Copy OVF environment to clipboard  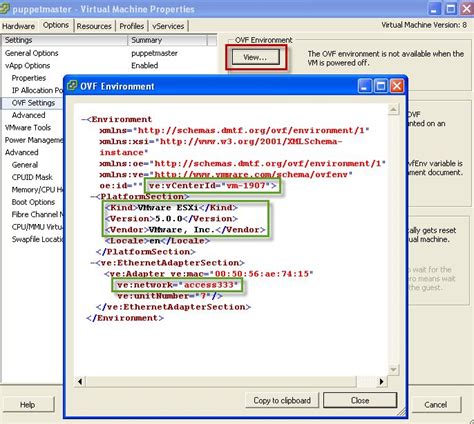click(282, 400)
